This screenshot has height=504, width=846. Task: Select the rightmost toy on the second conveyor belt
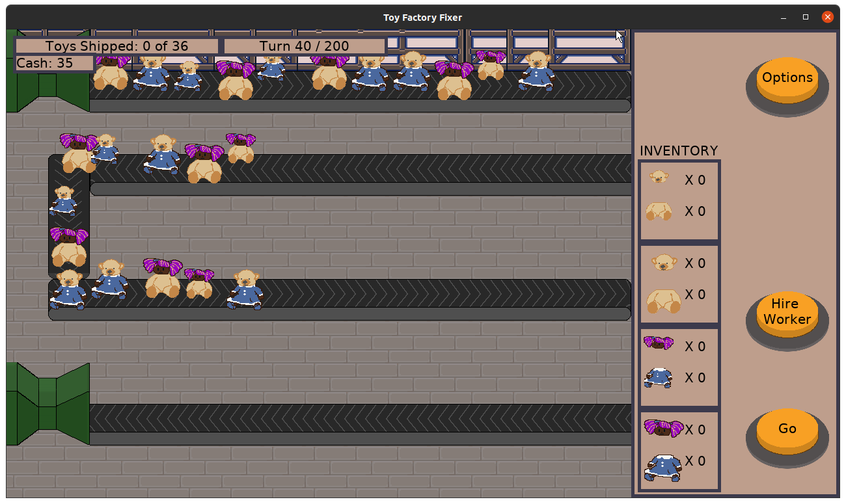[240, 148]
